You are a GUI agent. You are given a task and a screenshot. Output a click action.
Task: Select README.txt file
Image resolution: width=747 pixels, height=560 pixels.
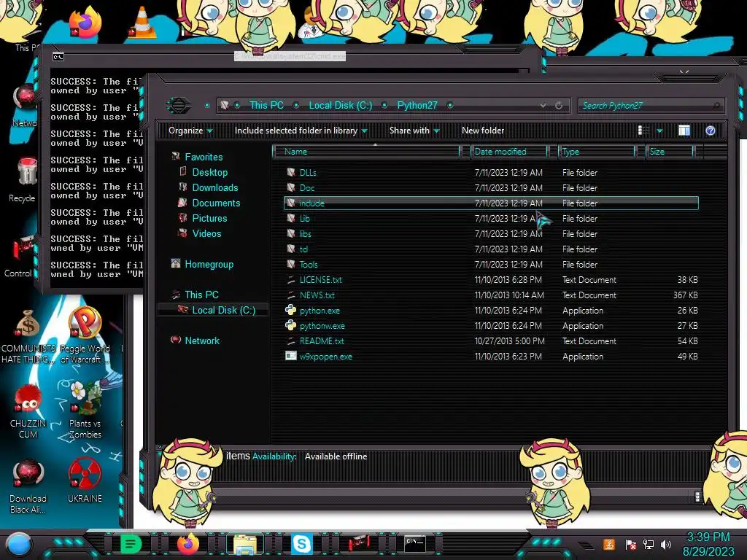point(322,341)
